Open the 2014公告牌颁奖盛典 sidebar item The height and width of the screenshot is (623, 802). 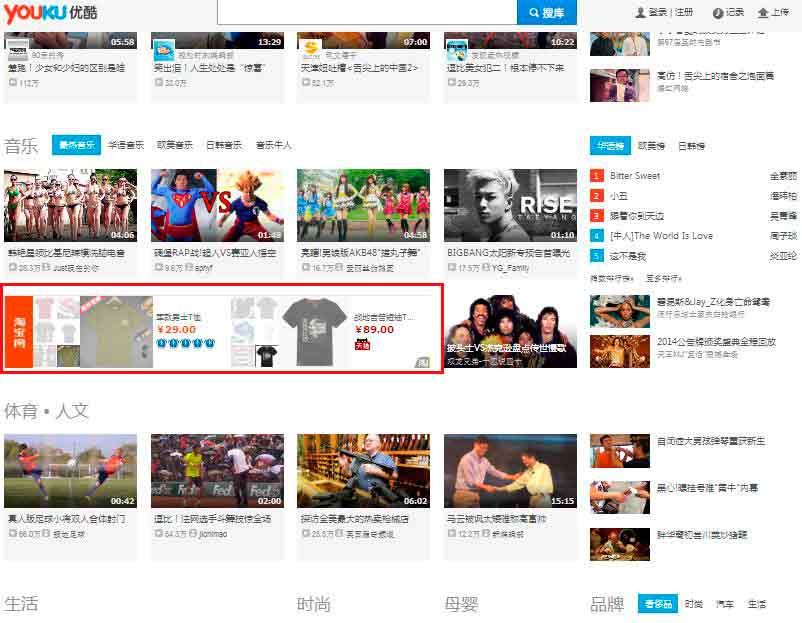[x=716, y=341]
